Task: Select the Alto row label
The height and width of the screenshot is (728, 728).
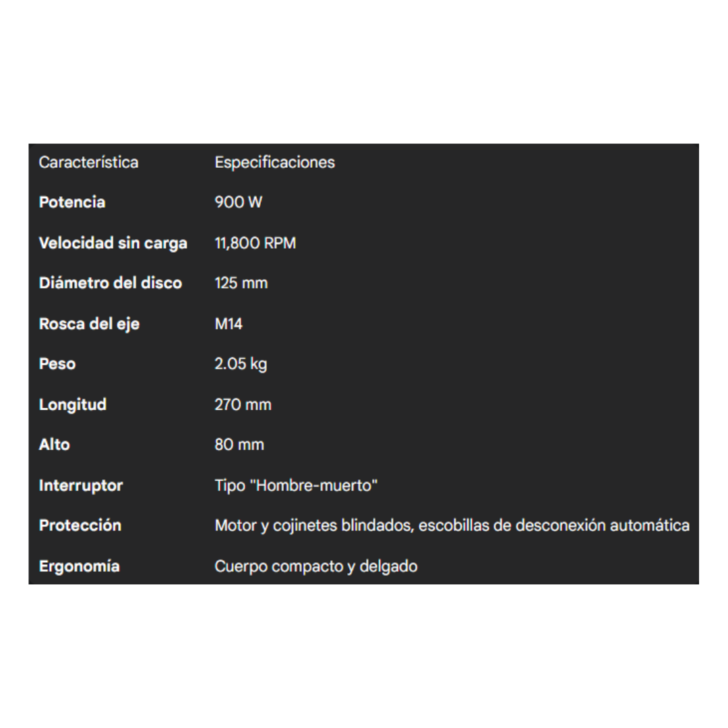Action: point(55,445)
